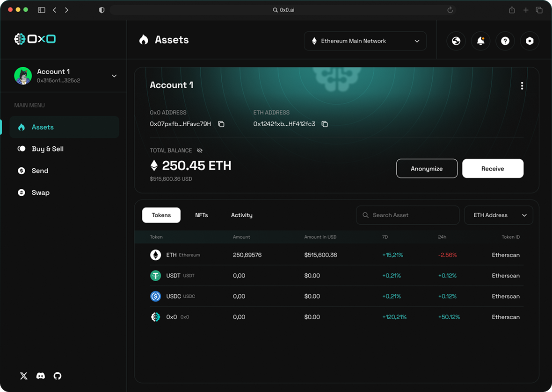Viewport: 552px width, 392px height.
Task: Open the Discord icon in the sidebar footer
Action: (x=40, y=376)
